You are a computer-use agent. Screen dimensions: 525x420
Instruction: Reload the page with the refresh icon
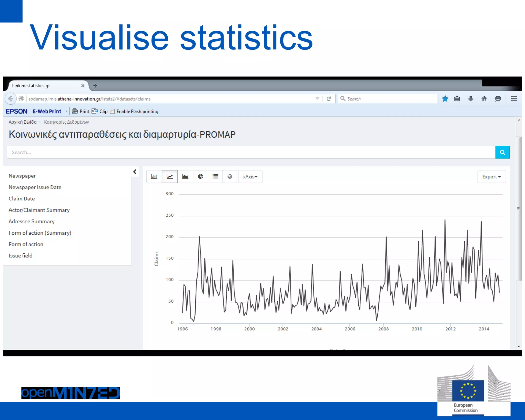pyautogui.click(x=329, y=99)
